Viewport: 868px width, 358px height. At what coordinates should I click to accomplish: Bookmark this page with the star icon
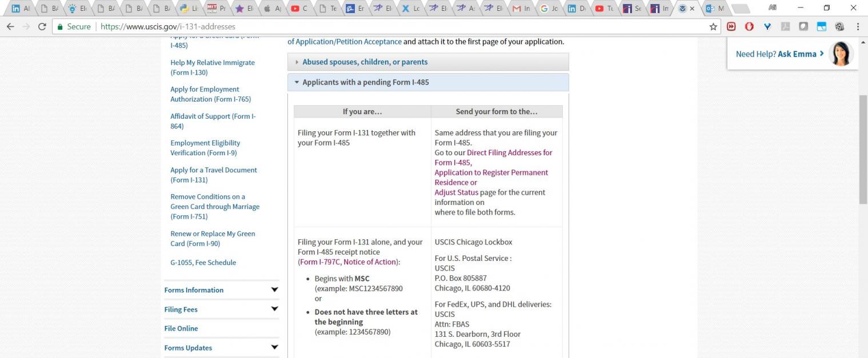tap(713, 26)
